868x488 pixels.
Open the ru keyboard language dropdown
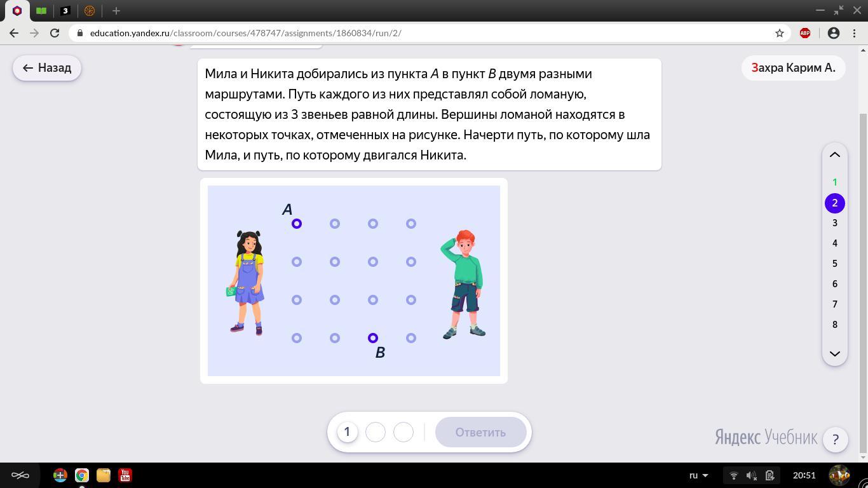[x=698, y=475]
